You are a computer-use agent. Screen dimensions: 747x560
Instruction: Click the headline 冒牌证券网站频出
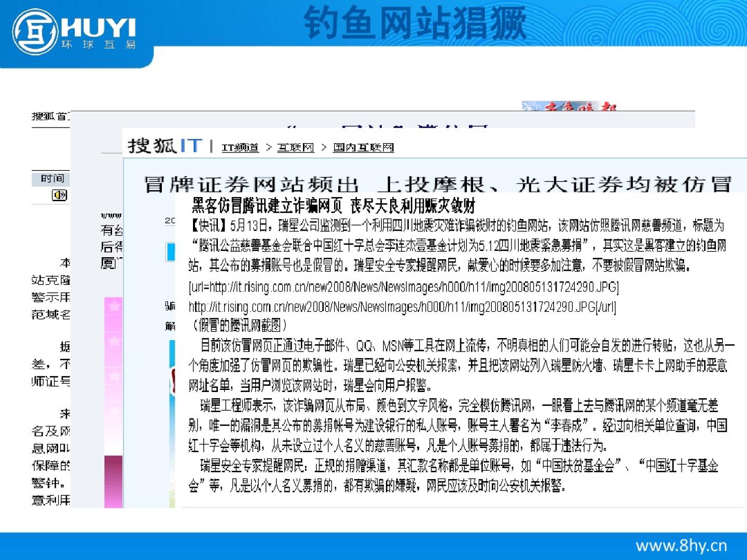coord(251,184)
